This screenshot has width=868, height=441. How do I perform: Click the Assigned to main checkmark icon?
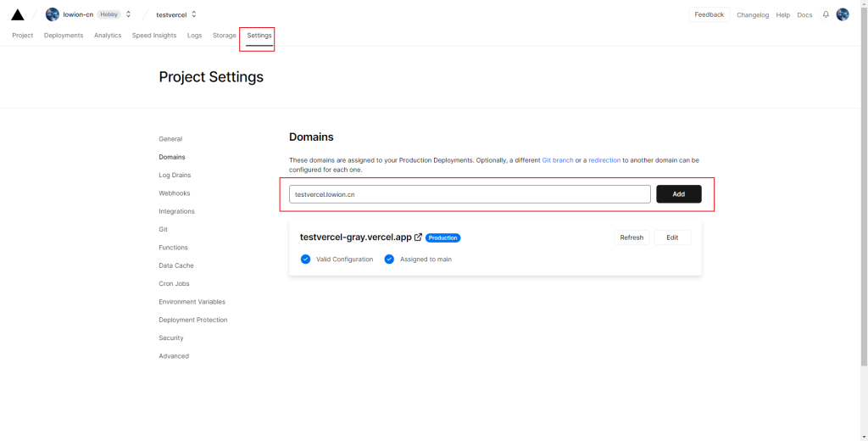click(x=389, y=259)
